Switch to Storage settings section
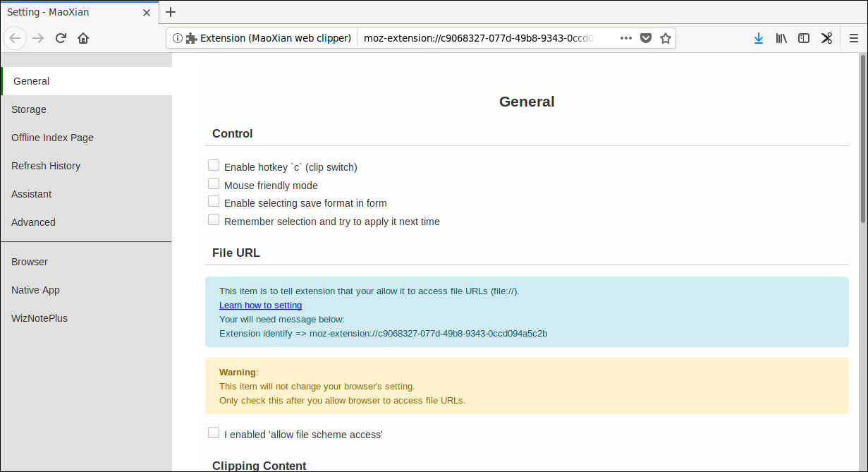The width and height of the screenshot is (868, 472). click(x=29, y=109)
